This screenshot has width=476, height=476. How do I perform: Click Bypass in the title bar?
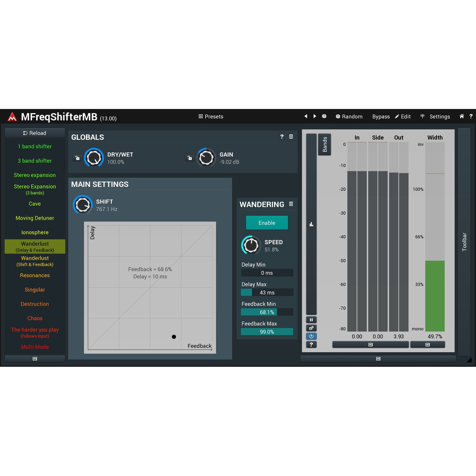[x=381, y=116]
